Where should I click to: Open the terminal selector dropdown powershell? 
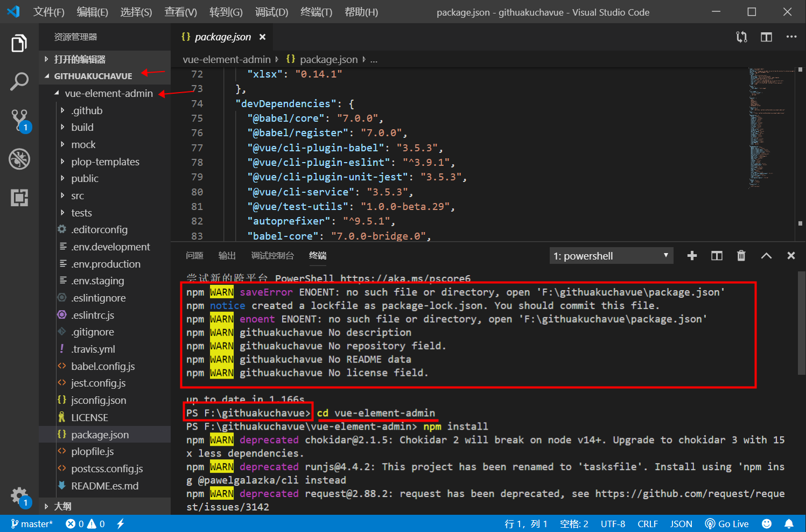point(611,256)
